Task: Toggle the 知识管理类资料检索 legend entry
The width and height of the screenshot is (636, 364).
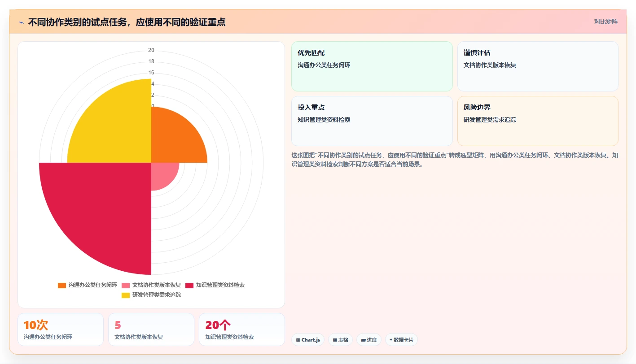Action: pos(215,285)
